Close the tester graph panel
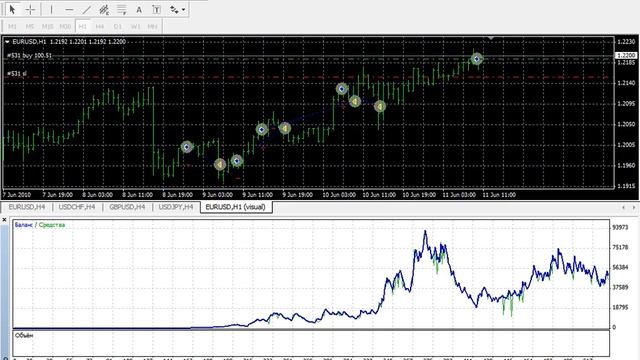The image size is (640, 360). (x=4, y=220)
